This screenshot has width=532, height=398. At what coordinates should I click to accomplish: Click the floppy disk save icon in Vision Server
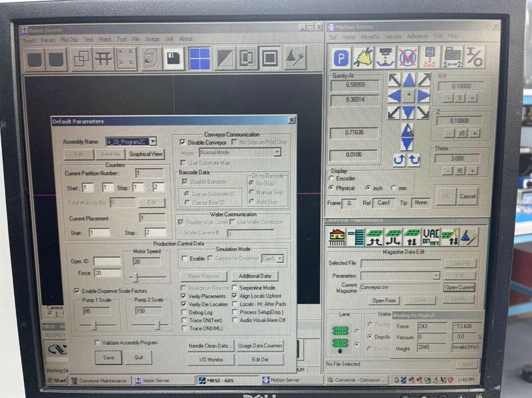click(x=173, y=59)
